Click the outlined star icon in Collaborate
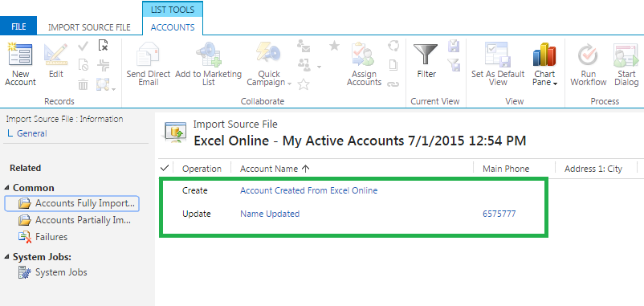The height and width of the screenshot is (306, 644). point(303,84)
